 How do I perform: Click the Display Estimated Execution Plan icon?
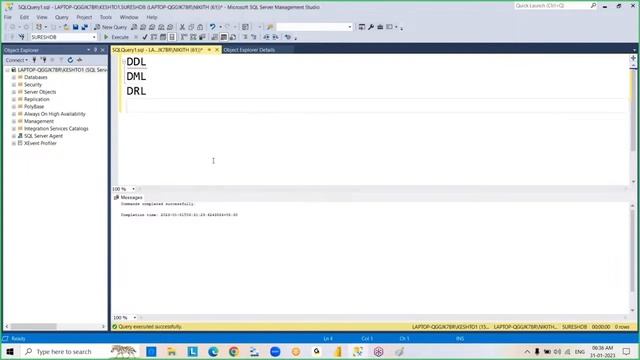coord(154,37)
